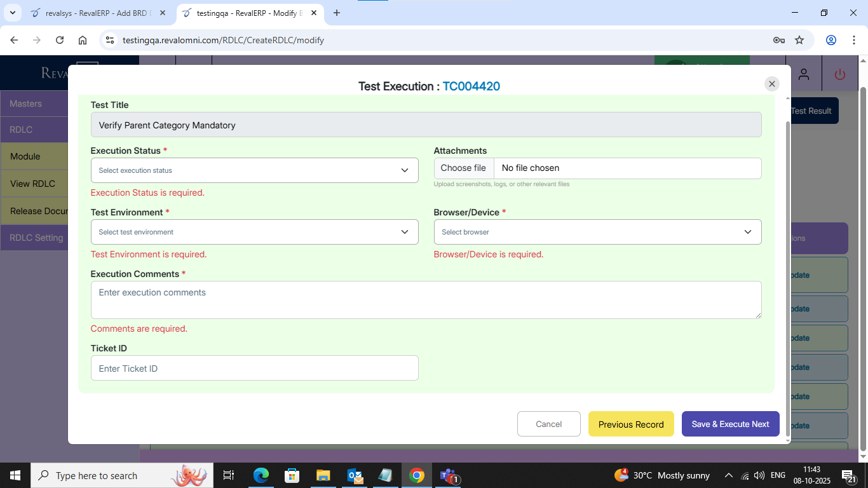Click the browser home icon
868x488 pixels.
point(83,40)
